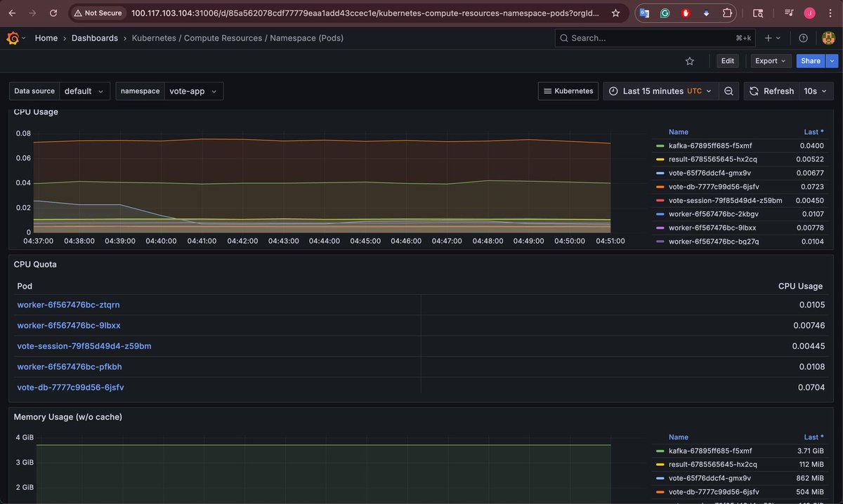This screenshot has height=504, width=843.
Task: Open the namespace dropdown showing vote-app
Action: (194, 91)
